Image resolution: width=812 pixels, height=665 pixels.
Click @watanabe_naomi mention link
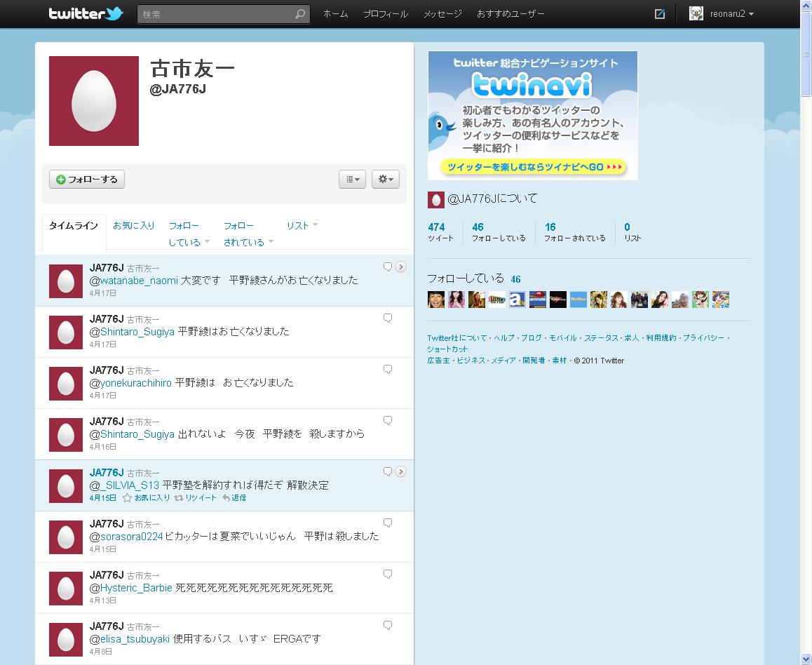[x=134, y=280]
